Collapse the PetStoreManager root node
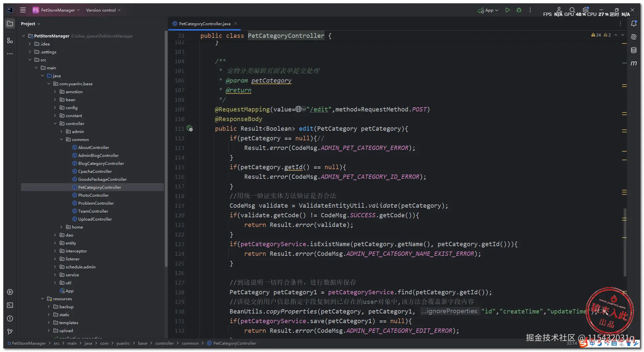Screen dimensions: 644x352 click(x=23, y=36)
